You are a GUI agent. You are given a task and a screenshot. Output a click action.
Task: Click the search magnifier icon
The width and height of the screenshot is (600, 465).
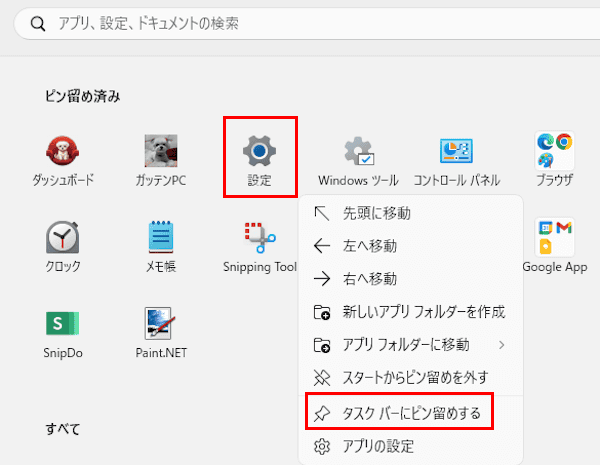pyautogui.click(x=38, y=24)
